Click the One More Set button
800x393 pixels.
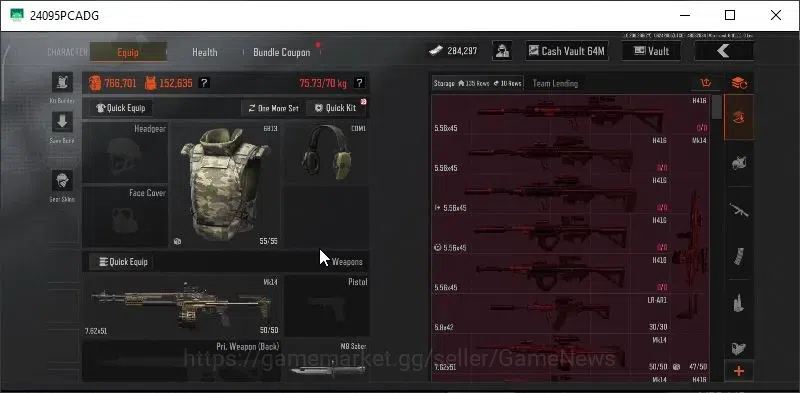point(273,108)
